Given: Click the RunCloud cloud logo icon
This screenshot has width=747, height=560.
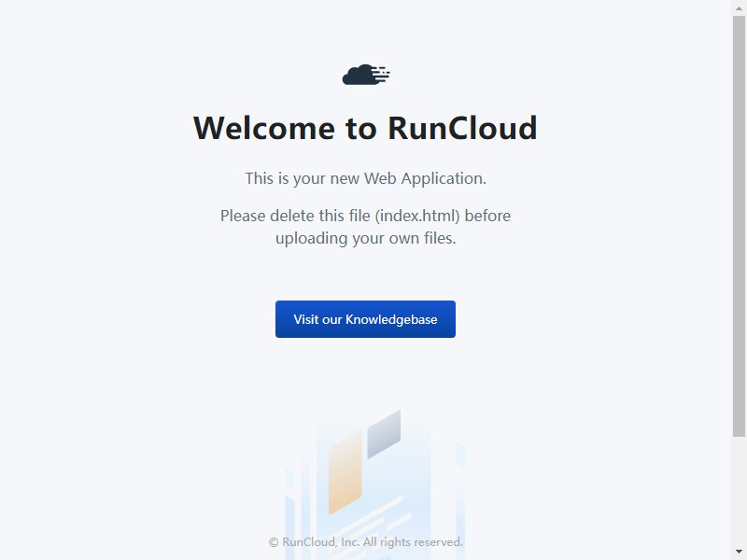Looking at the screenshot, I should 366,75.
